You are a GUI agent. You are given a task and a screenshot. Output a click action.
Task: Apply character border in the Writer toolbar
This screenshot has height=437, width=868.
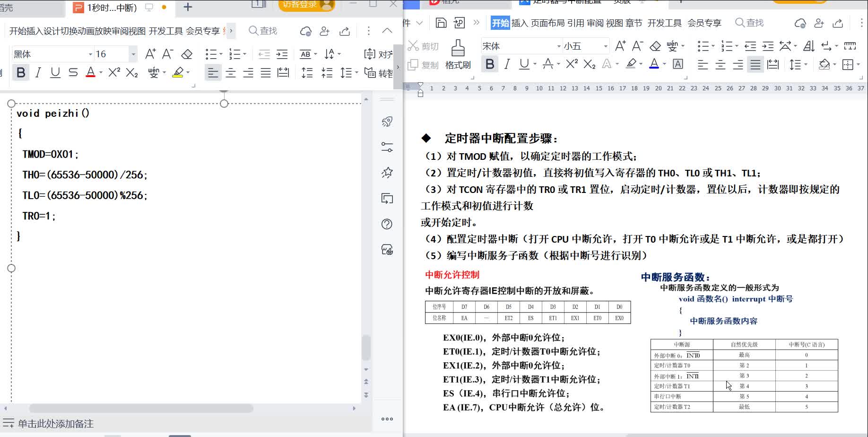(x=678, y=64)
